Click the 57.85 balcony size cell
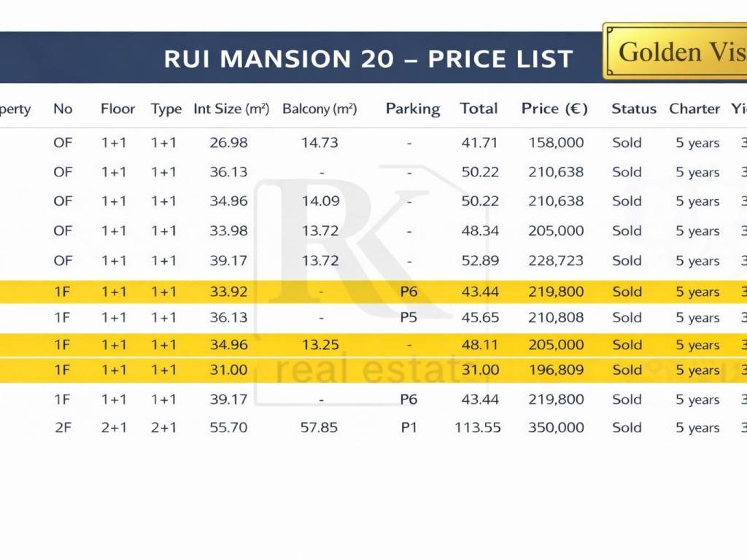The height and width of the screenshot is (560, 747). pyautogui.click(x=320, y=427)
